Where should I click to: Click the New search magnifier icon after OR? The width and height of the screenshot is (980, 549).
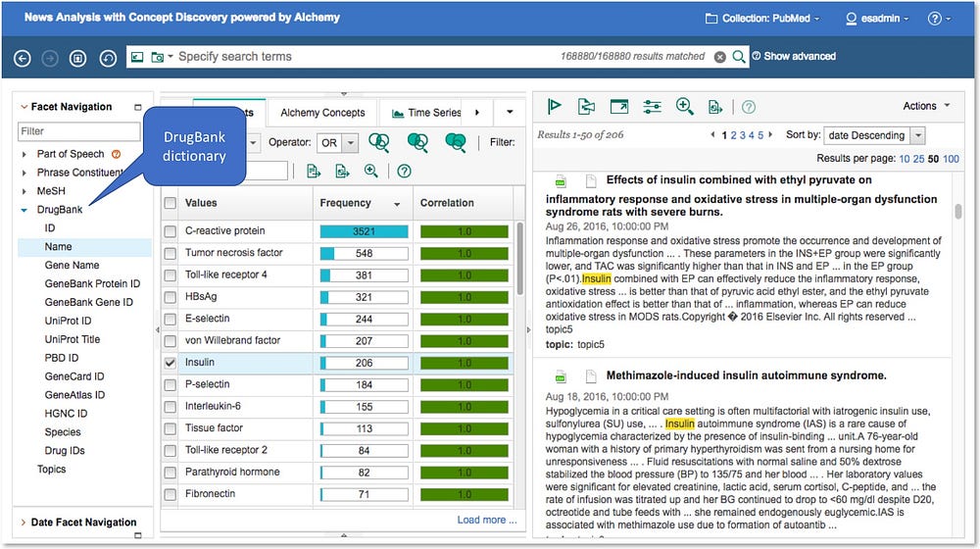click(x=379, y=142)
